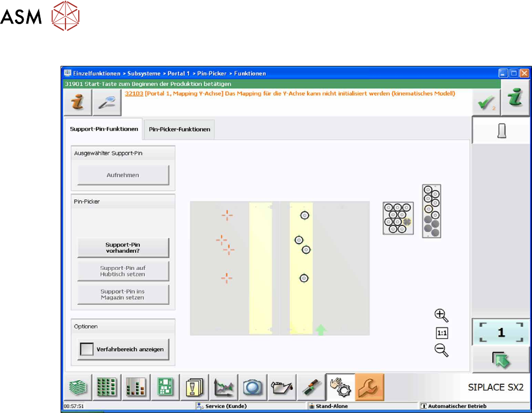Click the SIPLACE SX2 machine label
The width and height of the screenshot is (532, 413).
coord(496,387)
